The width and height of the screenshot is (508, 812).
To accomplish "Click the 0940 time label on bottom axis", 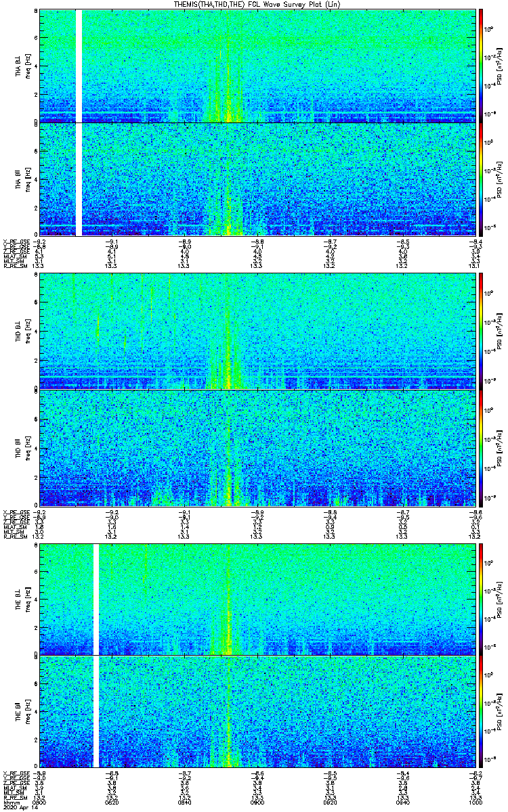I will pos(402,802).
